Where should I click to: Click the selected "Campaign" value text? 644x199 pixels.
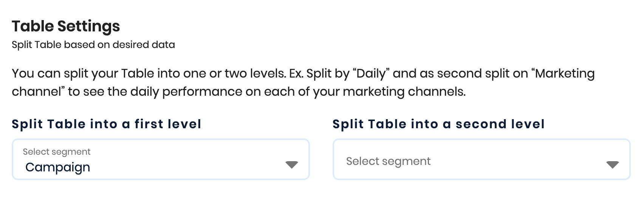pyautogui.click(x=58, y=167)
